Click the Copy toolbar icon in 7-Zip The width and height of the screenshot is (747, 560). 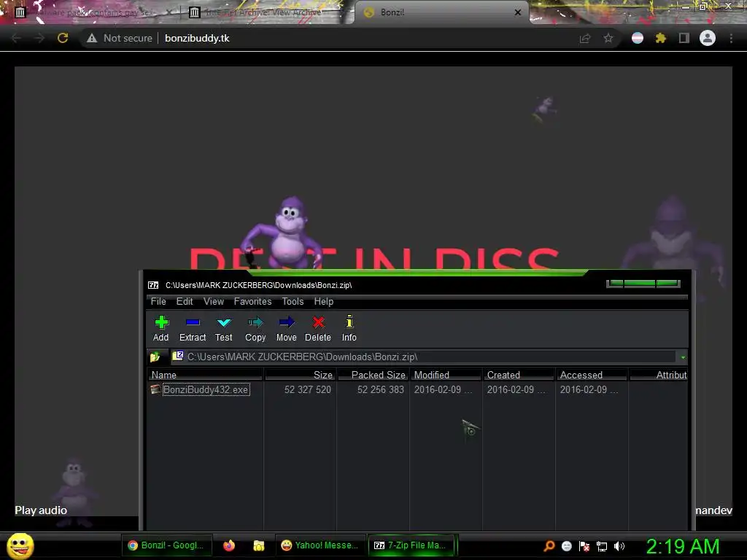(255, 329)
